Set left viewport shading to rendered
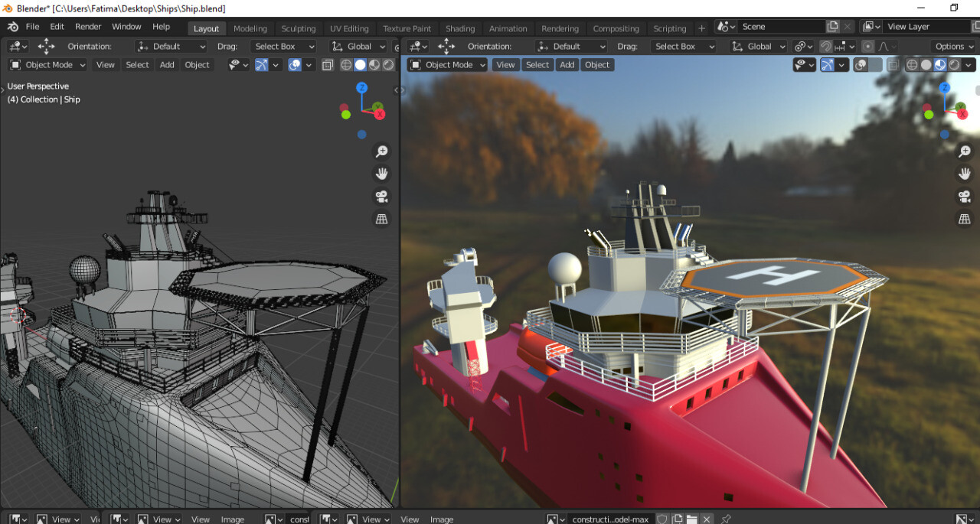The height and width of the screenshot is (524, 980). (387, 65)
